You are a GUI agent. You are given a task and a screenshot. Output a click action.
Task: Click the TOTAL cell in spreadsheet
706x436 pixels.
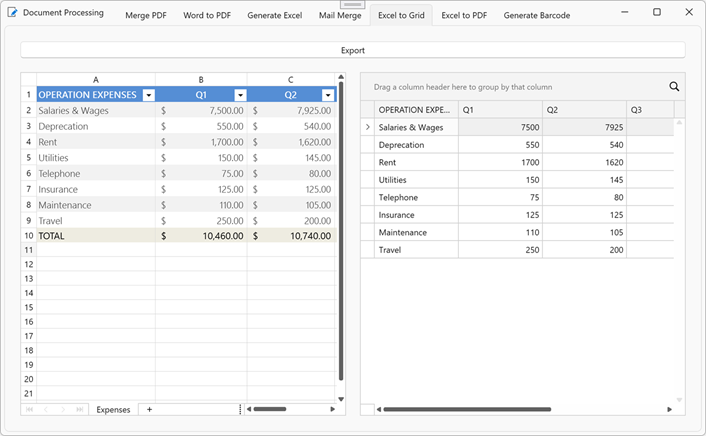(x=96, y=236)
